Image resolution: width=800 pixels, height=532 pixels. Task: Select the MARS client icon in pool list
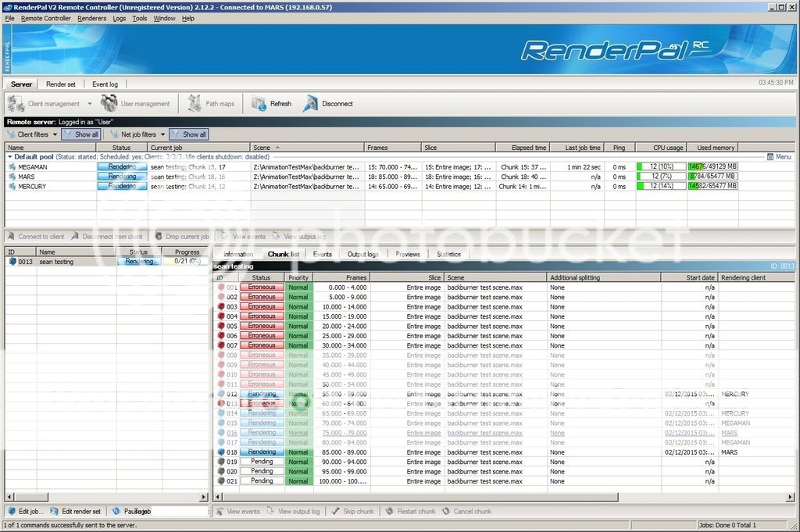12,177
